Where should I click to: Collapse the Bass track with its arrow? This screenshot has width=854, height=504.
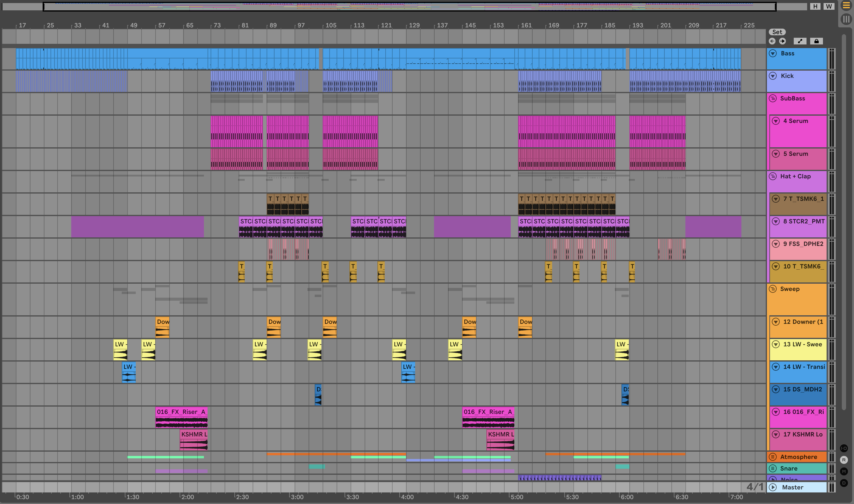point(773,53)
